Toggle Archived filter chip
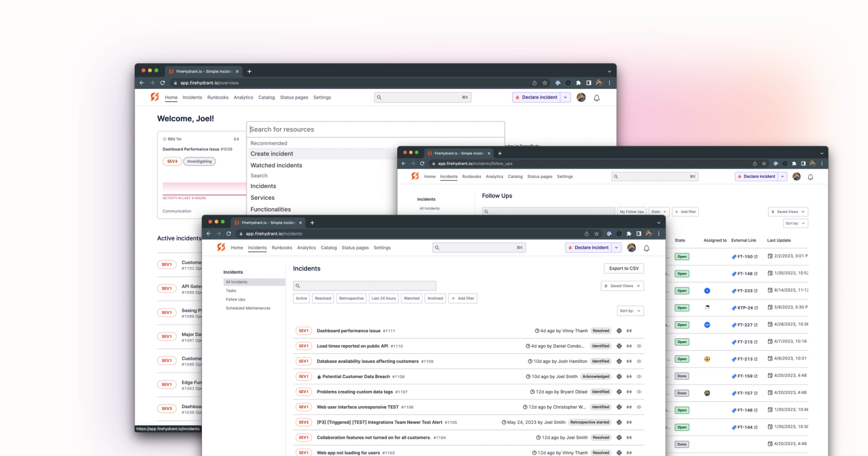 435,298
